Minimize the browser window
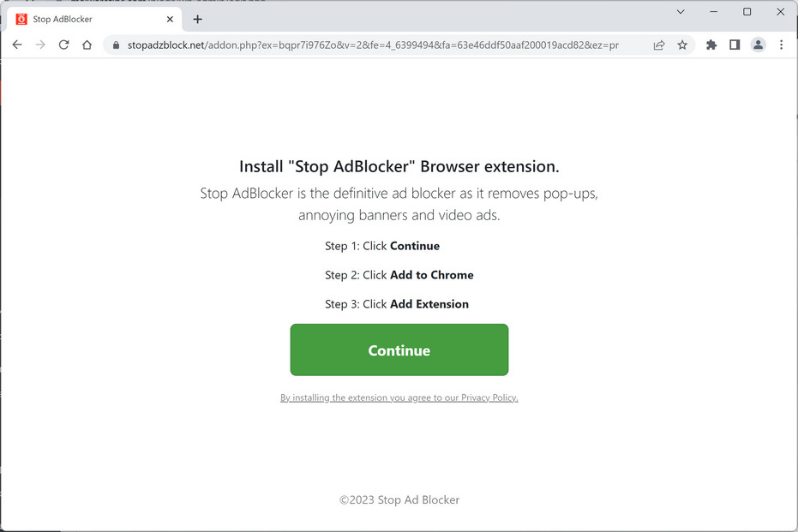The height and width of the screenshot is (532, 798). (x=713, y=12)
